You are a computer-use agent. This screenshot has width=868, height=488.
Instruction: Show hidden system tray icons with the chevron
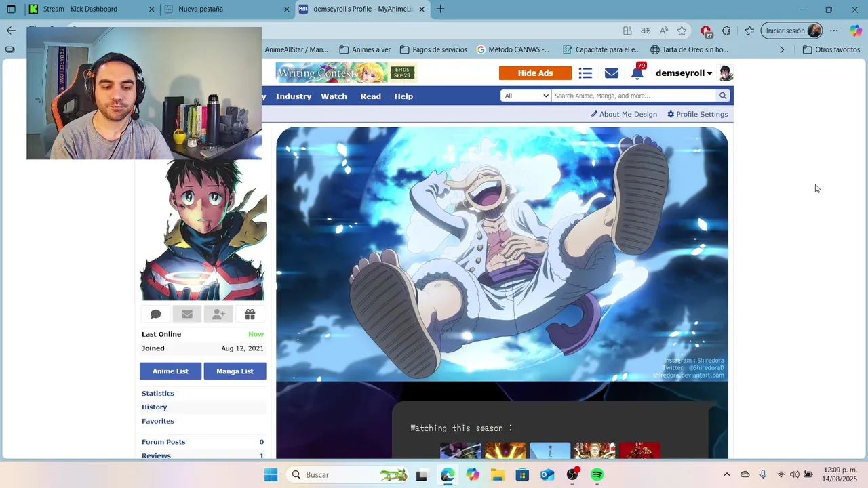click(x=727, y=474)
